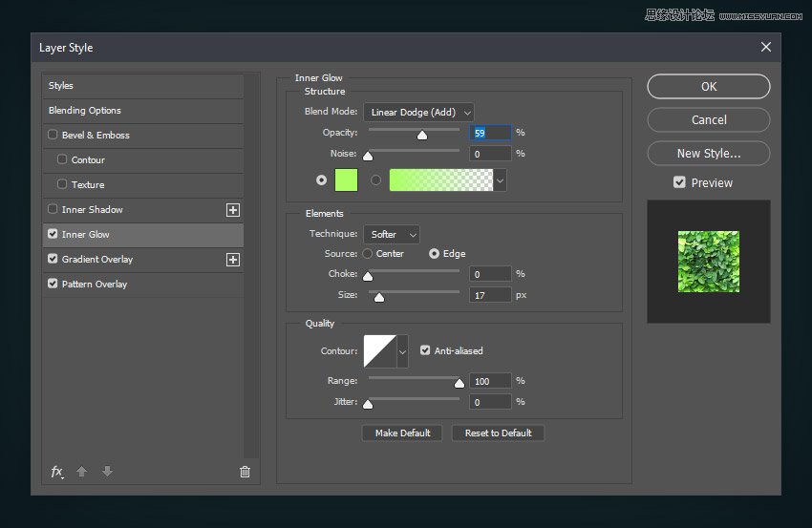Add another Gradient Overlay with plus icon
Image resolution: width=812 pixels, height=528 pixels.
pos(232,260)
